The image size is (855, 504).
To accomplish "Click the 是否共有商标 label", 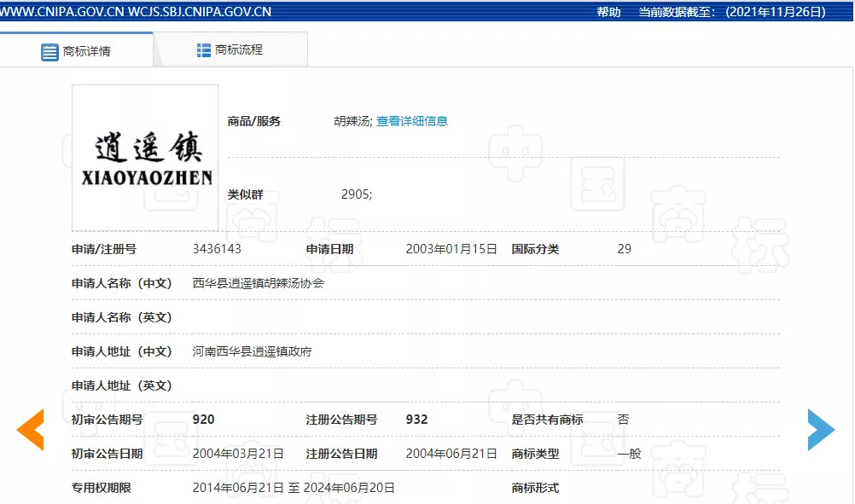I will click(x=548, y=420).
